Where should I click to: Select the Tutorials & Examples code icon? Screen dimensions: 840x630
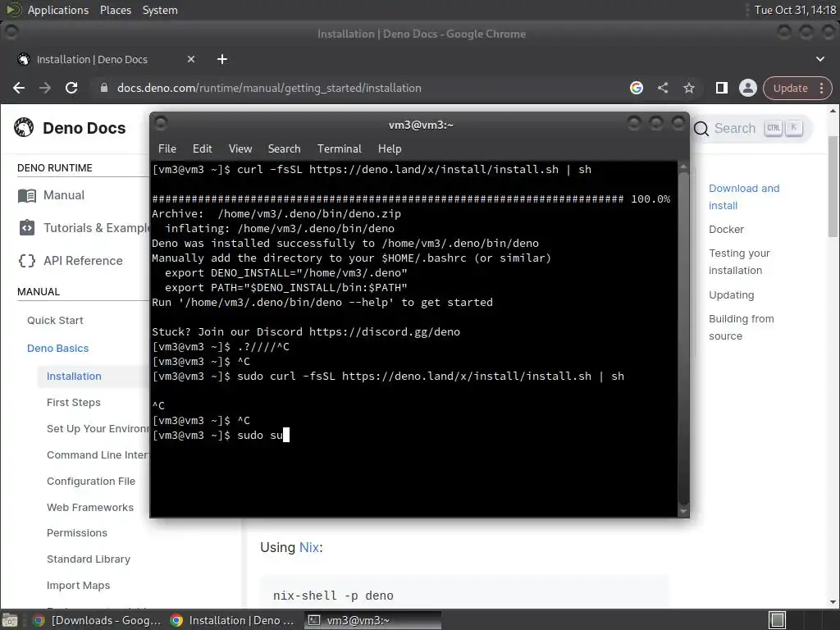(27, 228)
